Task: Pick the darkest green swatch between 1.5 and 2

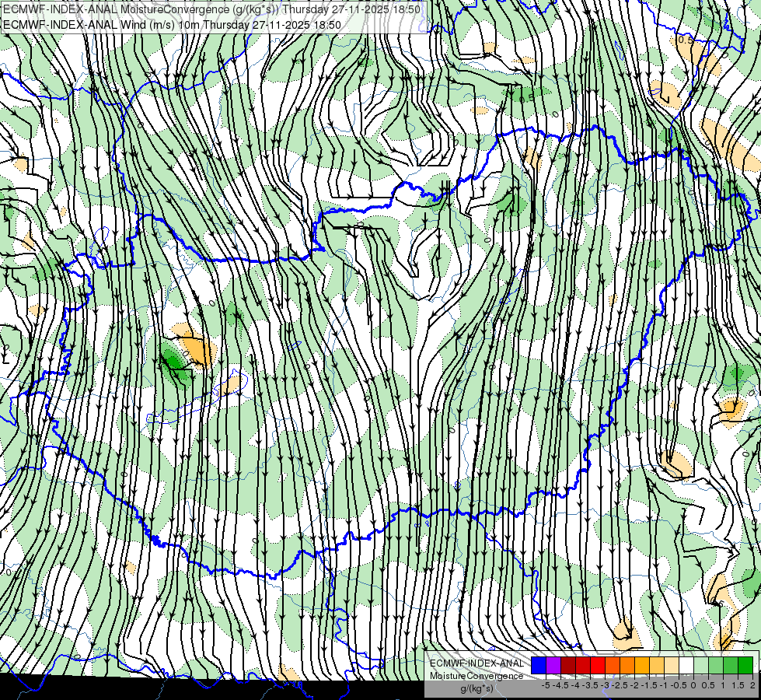Action: pos(745,666)
